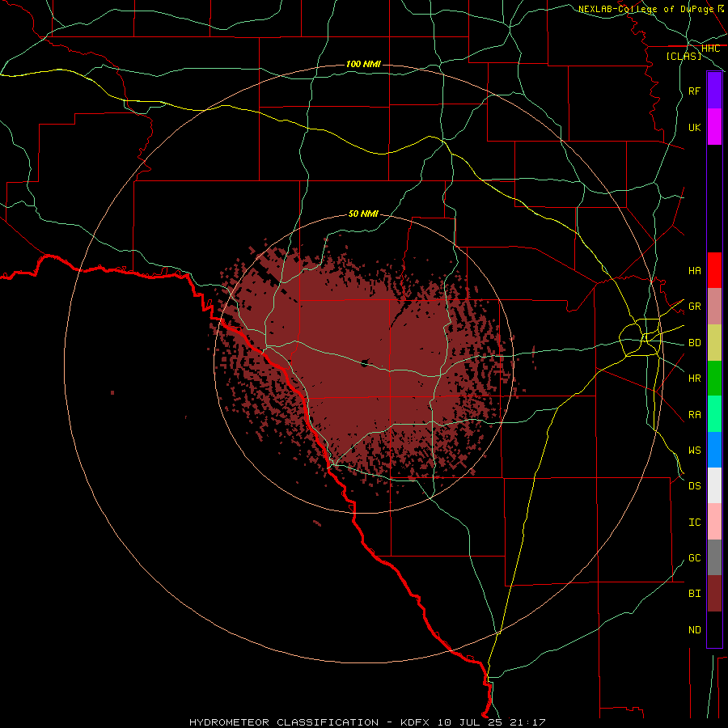The image size is (728, 728).
Task: Click the WS legend label
Action: click(695, 451)
